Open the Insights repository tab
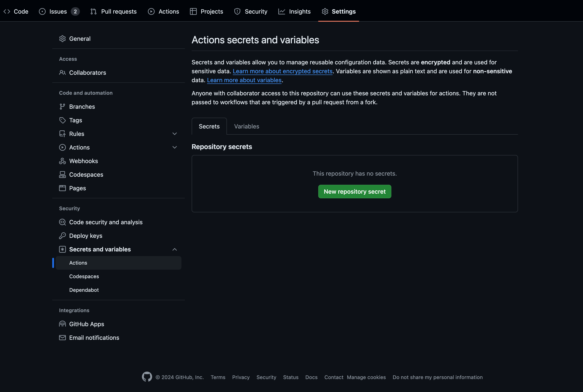The image size is (583, 392). [294, 11]
